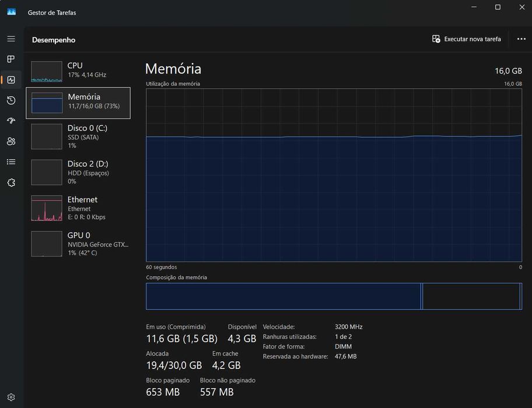Open the Users sidebar icon
Screen dimensions: 532x408
tap(10, 141)
